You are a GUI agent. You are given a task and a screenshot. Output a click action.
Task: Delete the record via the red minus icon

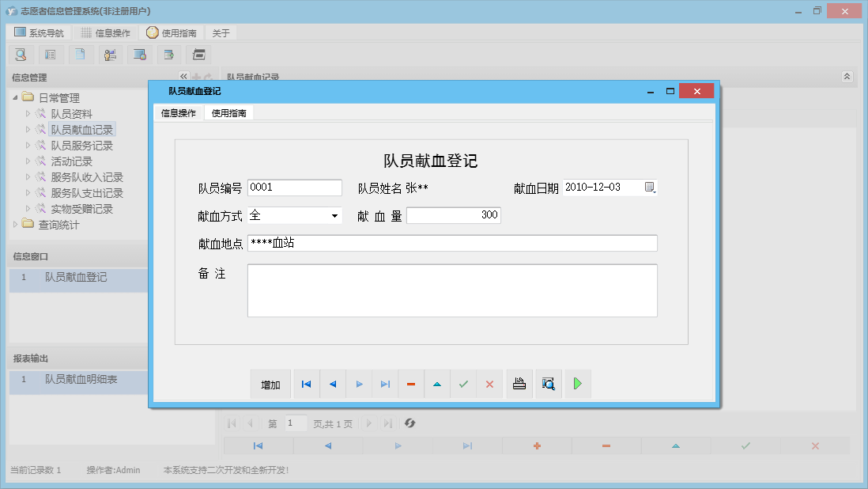(x=410, y=384)
